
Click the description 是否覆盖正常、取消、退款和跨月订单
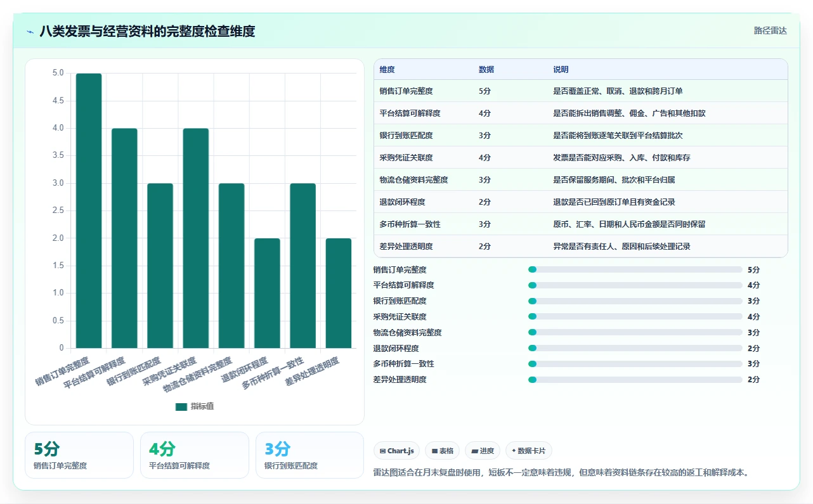pos(618,91)
